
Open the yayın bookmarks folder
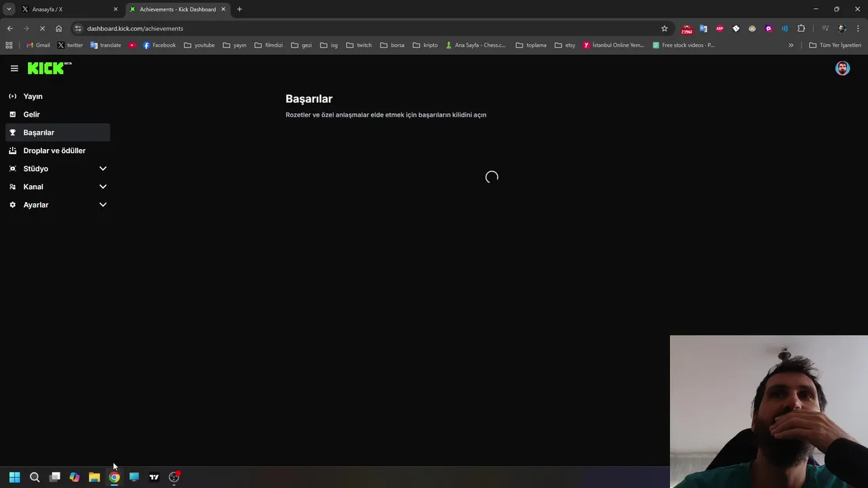pyautogui.click(x=235, y=45)
